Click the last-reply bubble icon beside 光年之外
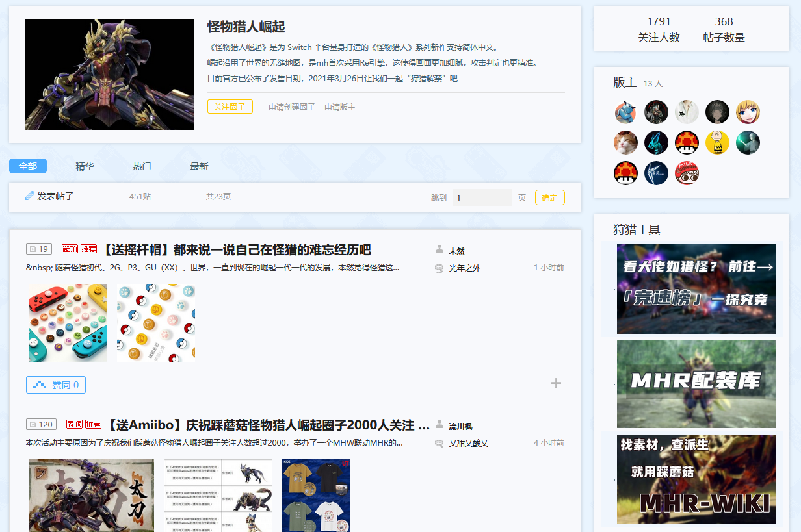The image size is (801, 532). (439, 268)
